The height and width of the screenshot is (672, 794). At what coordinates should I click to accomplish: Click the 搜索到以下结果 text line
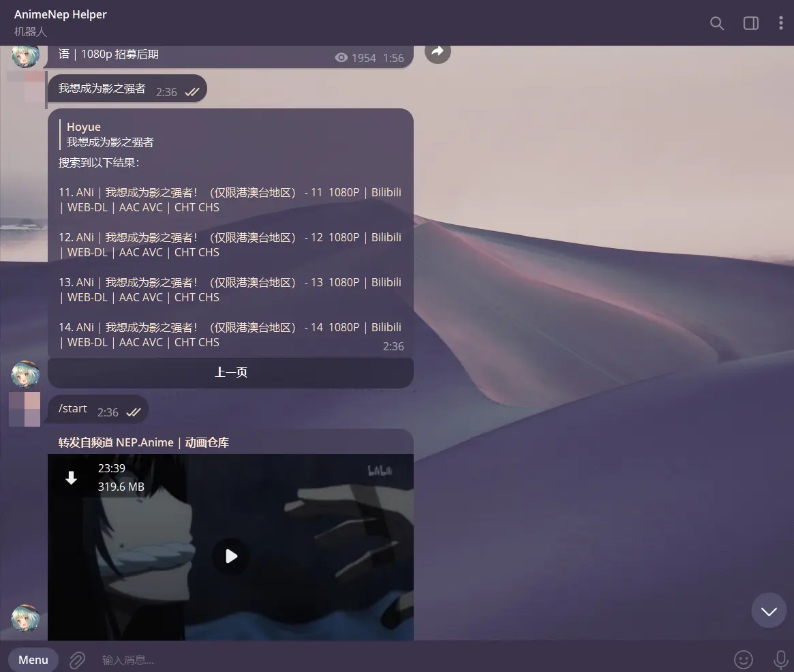coord(99,163)
